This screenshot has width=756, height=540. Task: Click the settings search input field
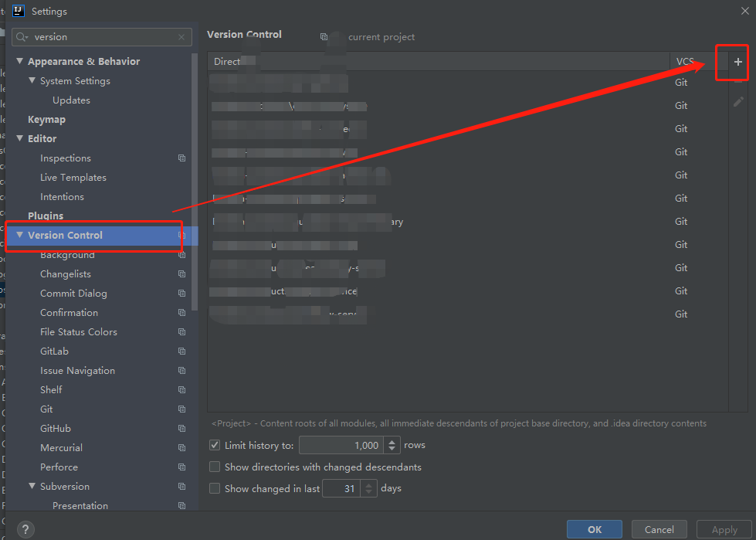[x=102, y=37]
